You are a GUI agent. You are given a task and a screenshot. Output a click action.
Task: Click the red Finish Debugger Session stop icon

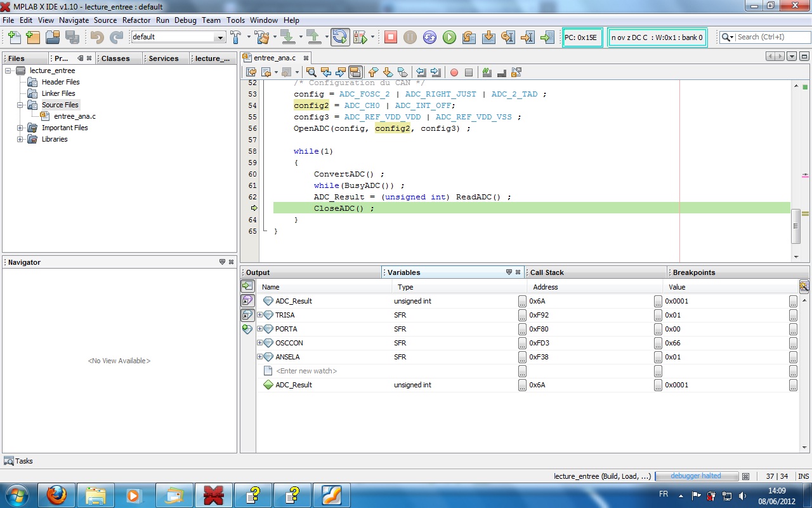391,37
